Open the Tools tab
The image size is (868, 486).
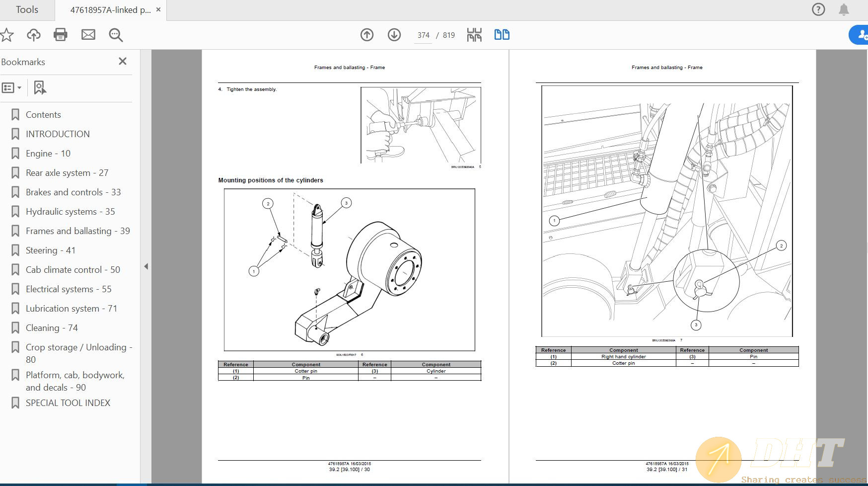click(27, 10)
